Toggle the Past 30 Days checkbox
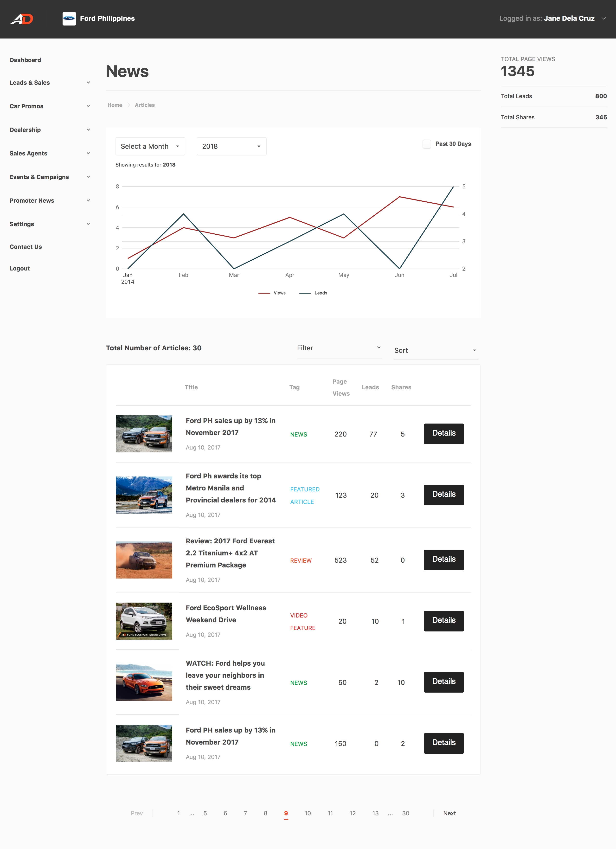This screenshot has height=849, width=616. coord(427,144)
